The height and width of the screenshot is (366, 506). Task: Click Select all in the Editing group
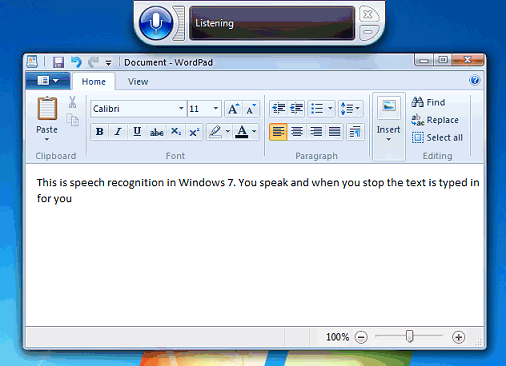click(x=437, y=137)
